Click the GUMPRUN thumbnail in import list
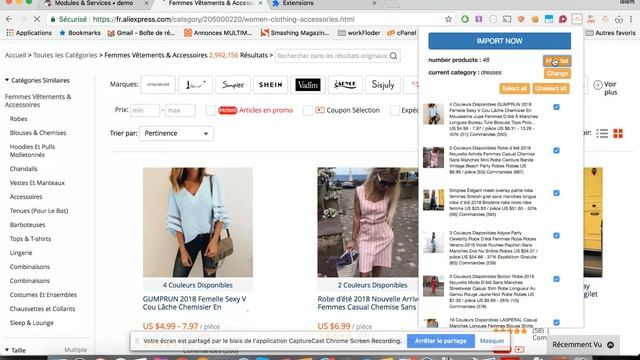640x360 pixels. tap(433, 113)
